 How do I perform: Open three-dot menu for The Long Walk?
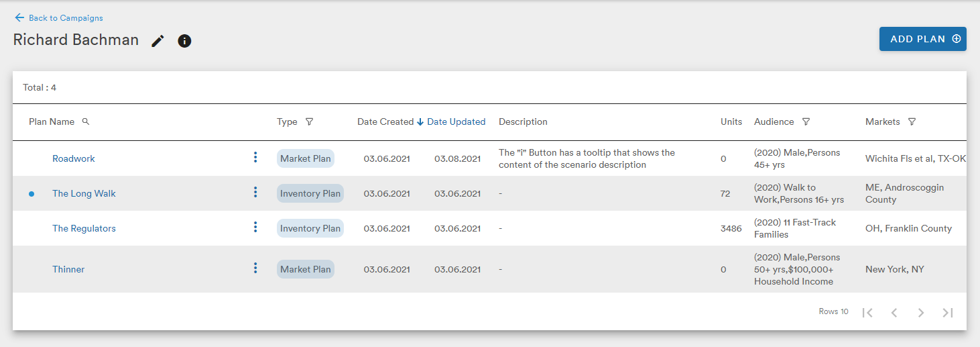255,192
